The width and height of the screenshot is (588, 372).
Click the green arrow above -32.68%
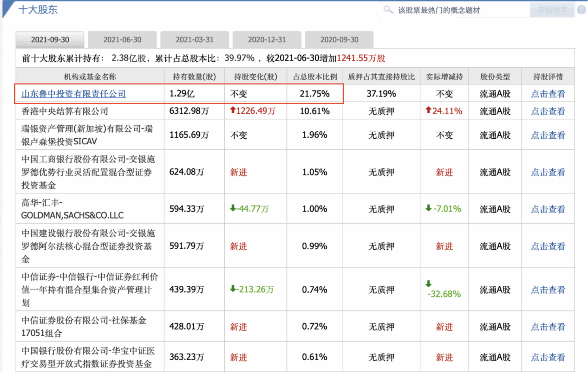[428, 284]
